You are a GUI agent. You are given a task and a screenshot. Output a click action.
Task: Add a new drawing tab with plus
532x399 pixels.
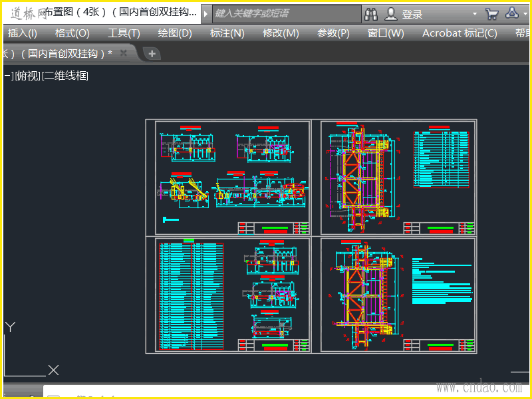[x=152, y=54]
